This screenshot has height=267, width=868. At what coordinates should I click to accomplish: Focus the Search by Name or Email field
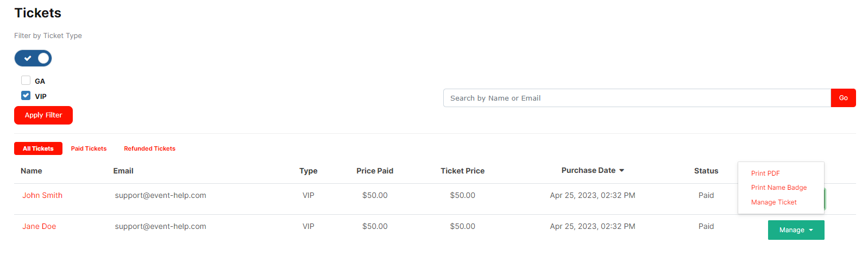coord(637,98)
